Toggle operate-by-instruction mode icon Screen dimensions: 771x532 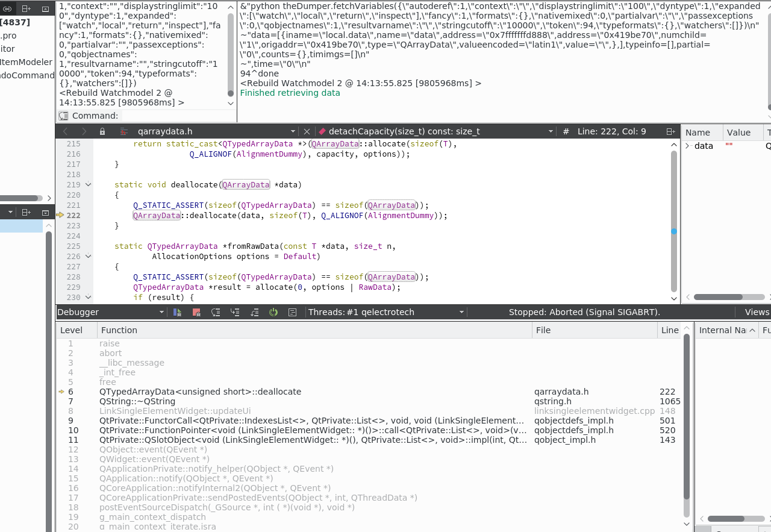[293, 312]
